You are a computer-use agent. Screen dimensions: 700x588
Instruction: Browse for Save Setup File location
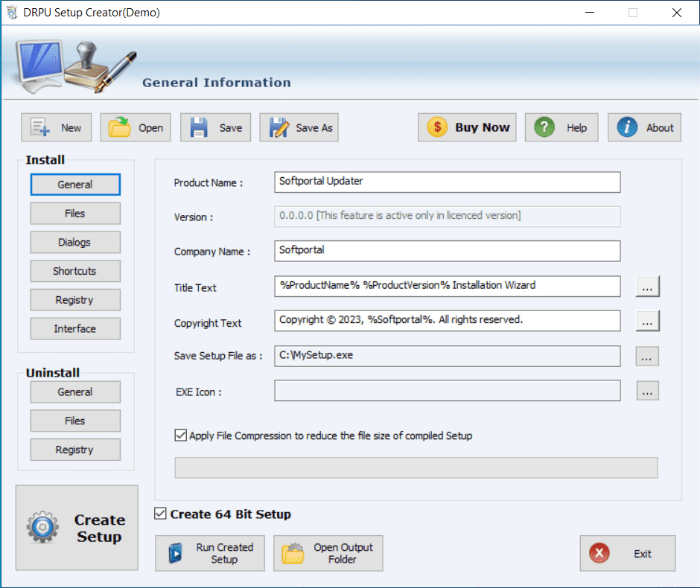point(647,356)
